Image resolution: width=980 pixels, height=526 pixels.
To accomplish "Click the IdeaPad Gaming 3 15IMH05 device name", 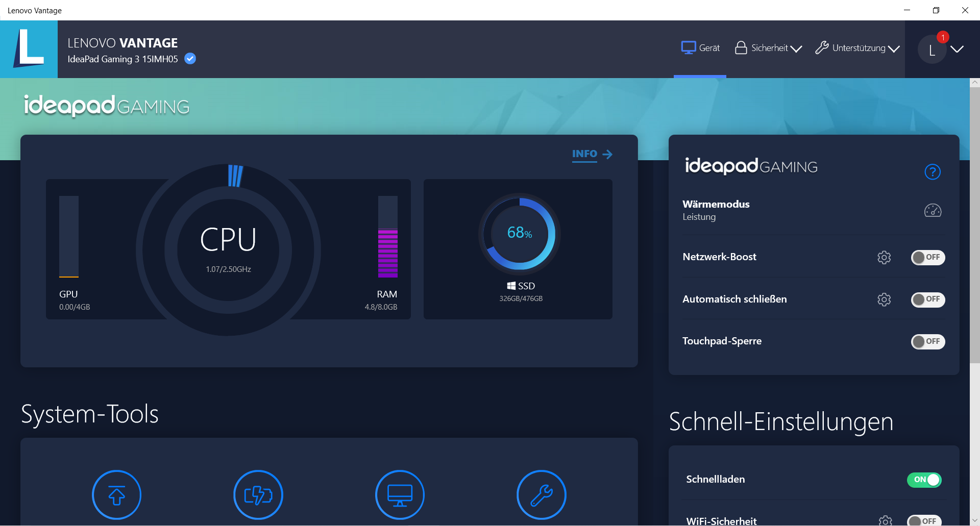I will (x=122, y=59).
